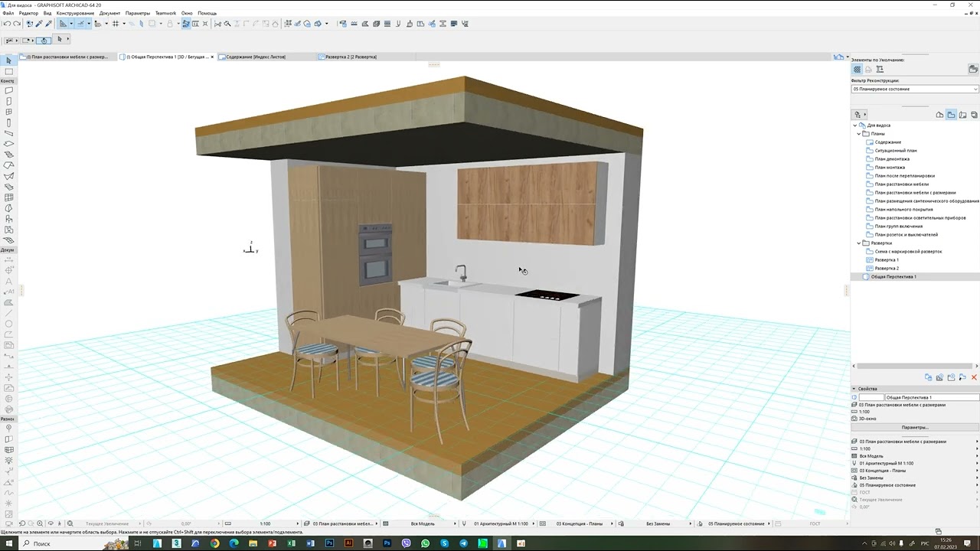Click the Параметры... button

point(915,427)
